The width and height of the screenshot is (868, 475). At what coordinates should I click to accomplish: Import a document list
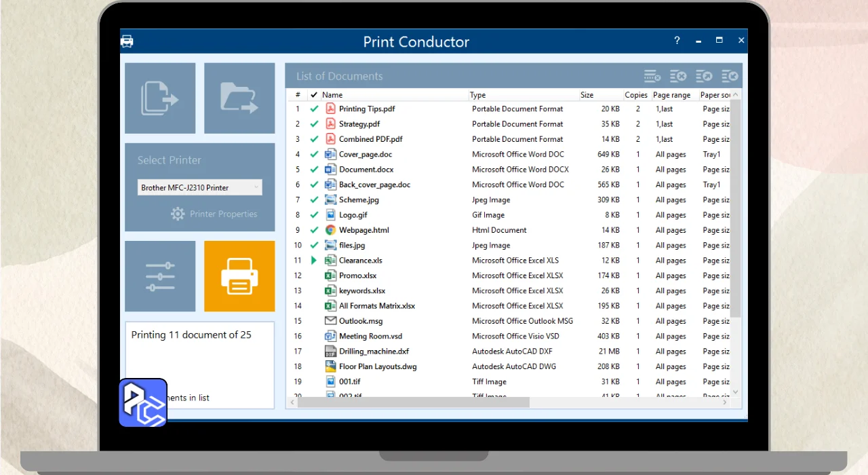tap(730, 76)
